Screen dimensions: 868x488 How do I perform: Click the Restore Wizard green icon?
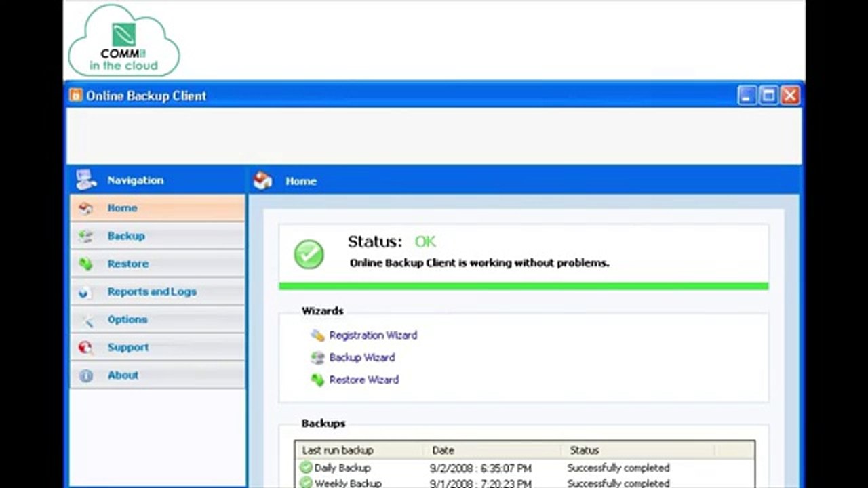click(317, 380)
